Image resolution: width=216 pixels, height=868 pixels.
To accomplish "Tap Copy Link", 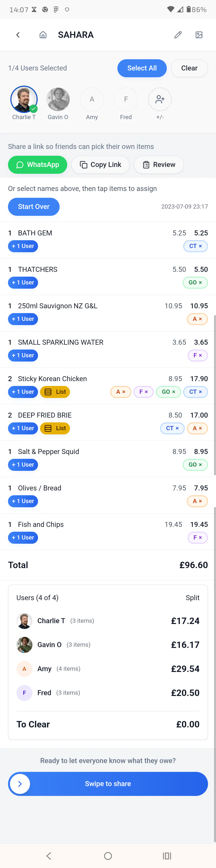I will [x=100, y=165].
